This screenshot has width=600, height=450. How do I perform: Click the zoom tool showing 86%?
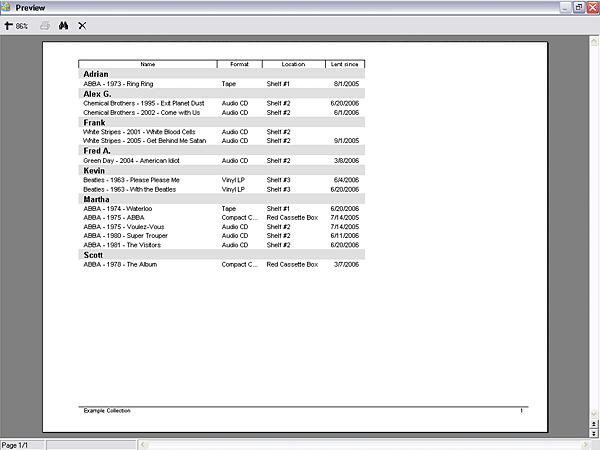pyautogui.click(x=16, y=25)
